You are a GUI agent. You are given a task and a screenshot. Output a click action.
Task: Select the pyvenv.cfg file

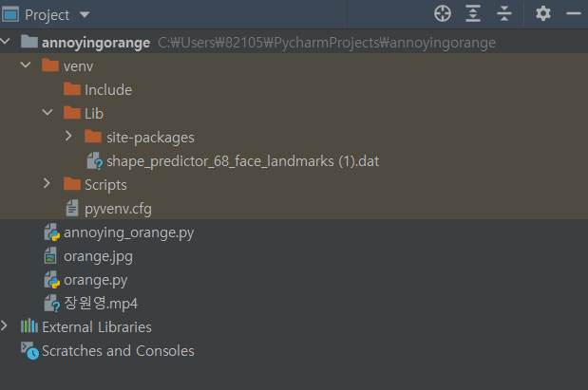point(118,209)
